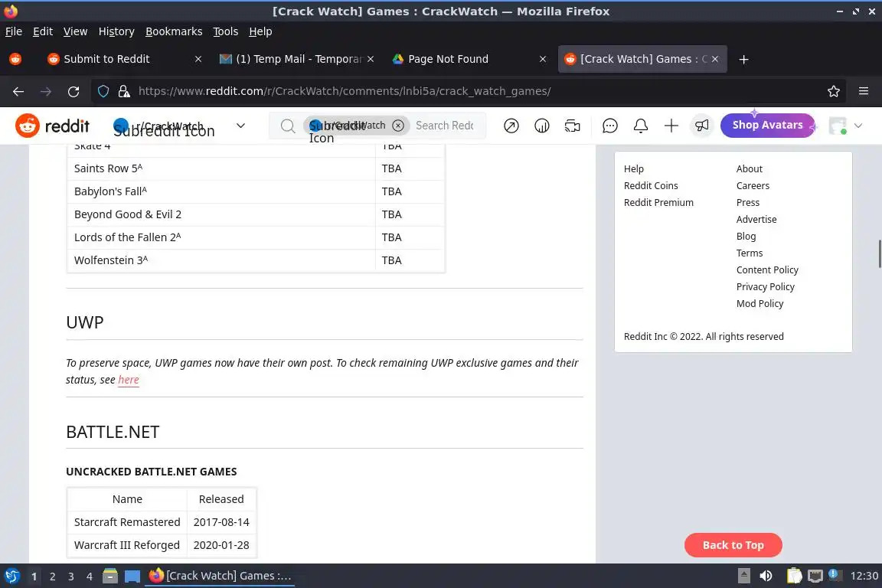Switch to workspace 2 in the taskbar
Screen dimensions: 882x588
[x=52, y=577]
